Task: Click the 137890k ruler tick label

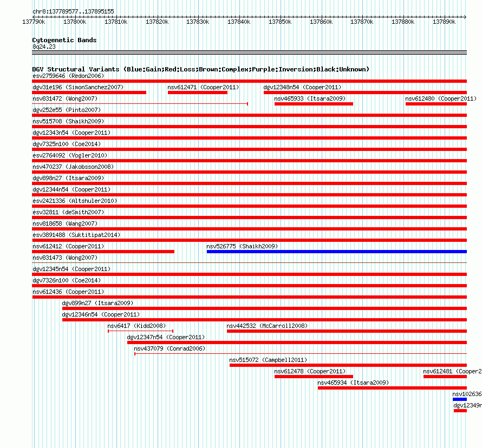Action: 444,22
